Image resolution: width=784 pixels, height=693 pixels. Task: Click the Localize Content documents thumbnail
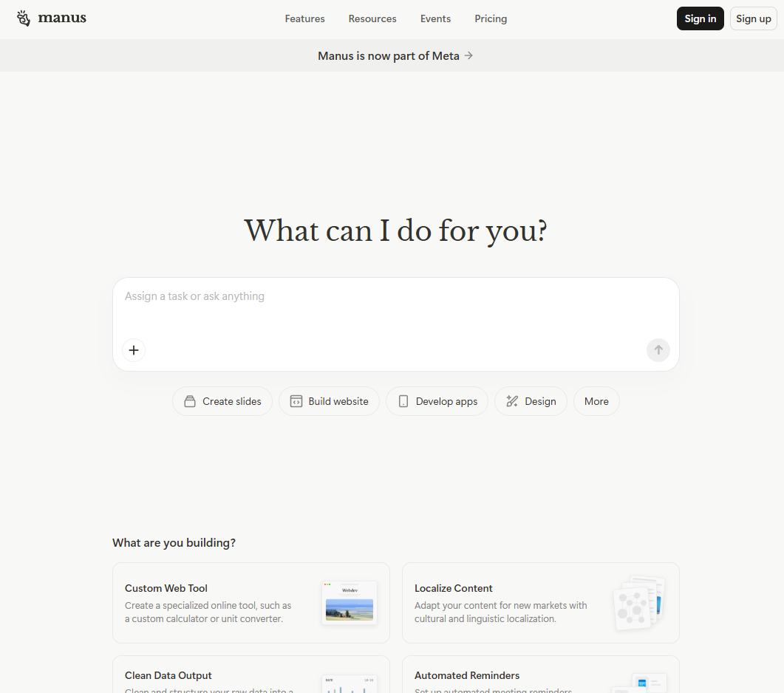pos(639,602)
